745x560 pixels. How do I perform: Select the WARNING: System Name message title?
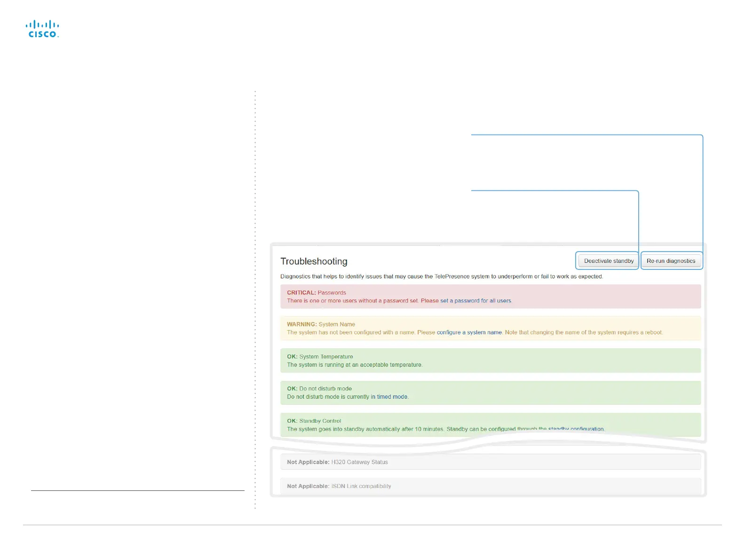[x=321, y=324]
